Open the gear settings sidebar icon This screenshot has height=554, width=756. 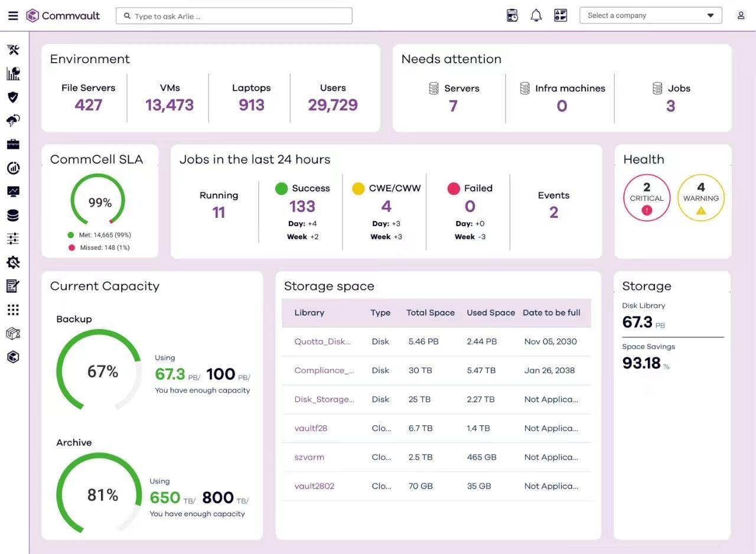pyautogui.click(x=13, y=263)
